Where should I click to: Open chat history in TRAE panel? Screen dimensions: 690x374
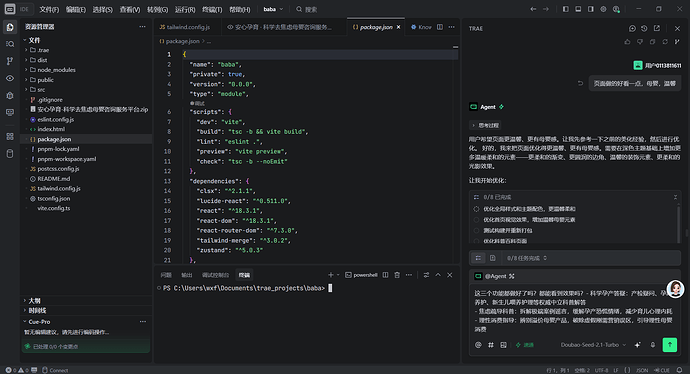pyautogui.click(x=644, y=28)
